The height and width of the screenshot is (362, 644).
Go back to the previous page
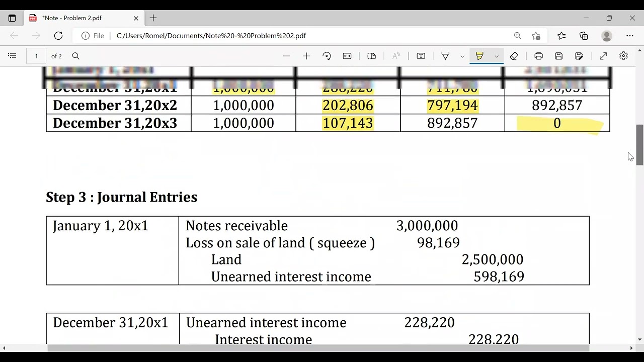coord(14,36)
